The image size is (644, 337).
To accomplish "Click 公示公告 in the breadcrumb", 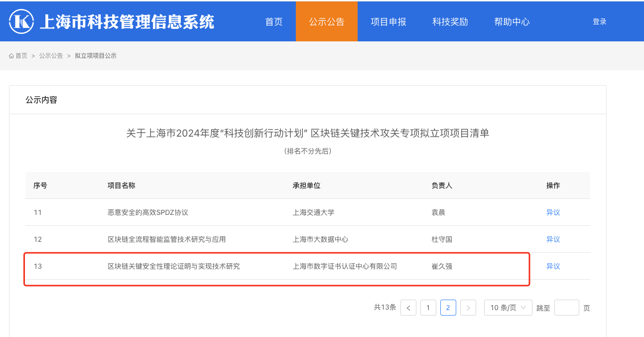I will click(x=51, y=56).
